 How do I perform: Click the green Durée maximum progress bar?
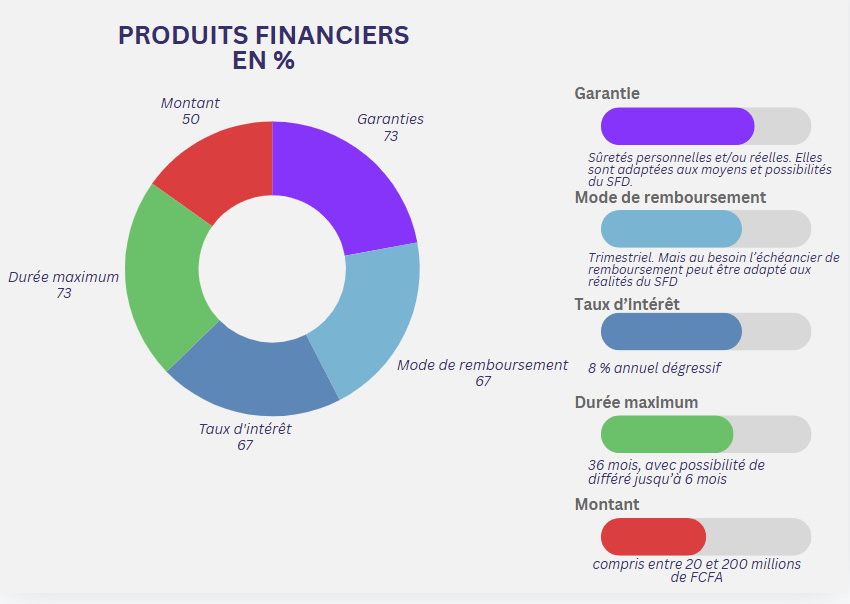coord(667,434)
